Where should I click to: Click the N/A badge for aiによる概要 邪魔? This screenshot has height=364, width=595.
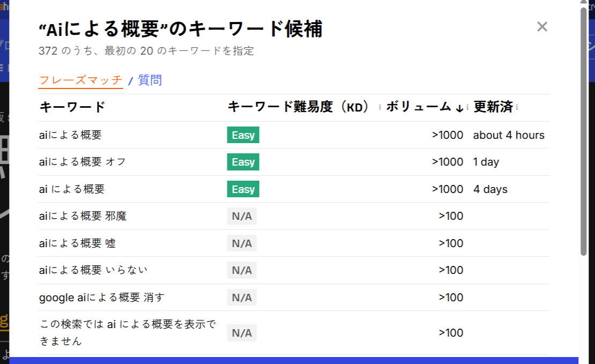(241, 216)
